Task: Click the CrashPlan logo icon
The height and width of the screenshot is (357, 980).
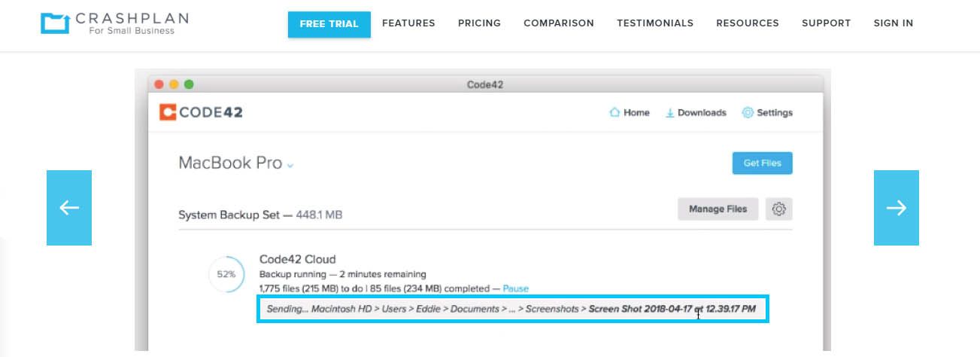Action: (x=56, y=23)
